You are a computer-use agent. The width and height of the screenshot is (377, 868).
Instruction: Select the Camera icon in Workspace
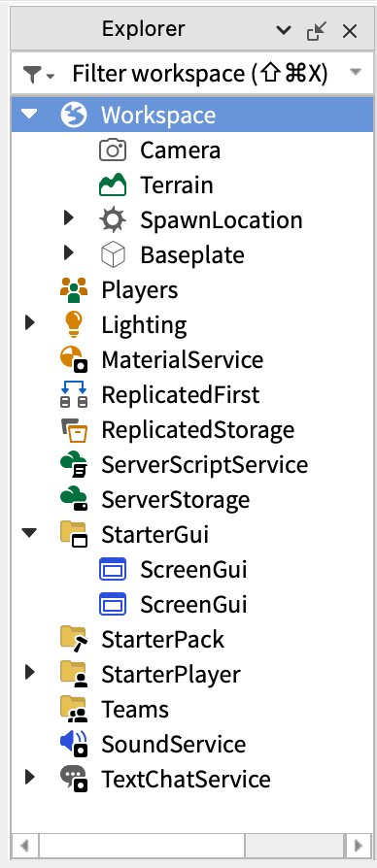(113, 150)
